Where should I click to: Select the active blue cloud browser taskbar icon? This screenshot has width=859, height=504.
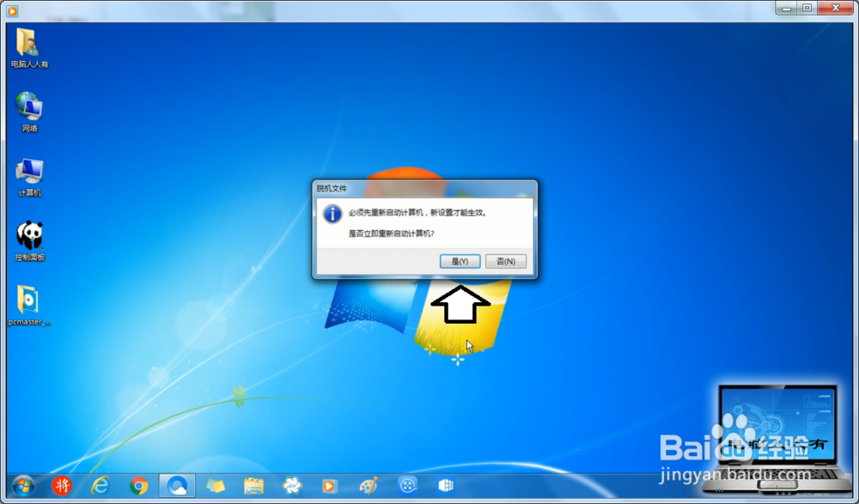click(x=177, y=486)
